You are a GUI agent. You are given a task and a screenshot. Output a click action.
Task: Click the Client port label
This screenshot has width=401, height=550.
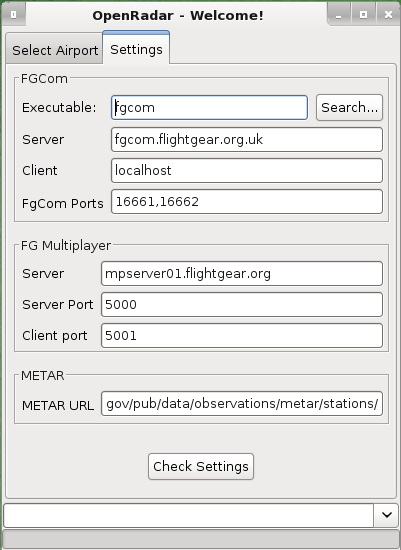(55, 336)
